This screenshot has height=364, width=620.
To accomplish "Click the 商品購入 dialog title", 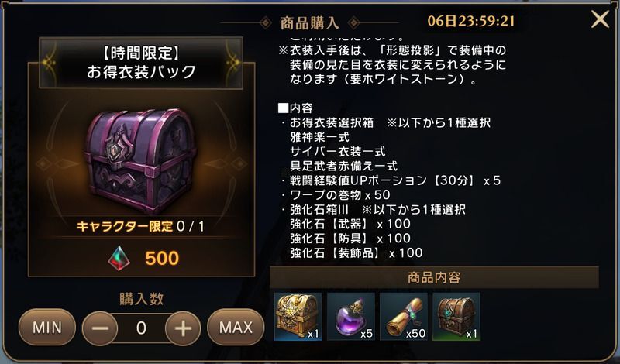I will click(x=309, y=23).
